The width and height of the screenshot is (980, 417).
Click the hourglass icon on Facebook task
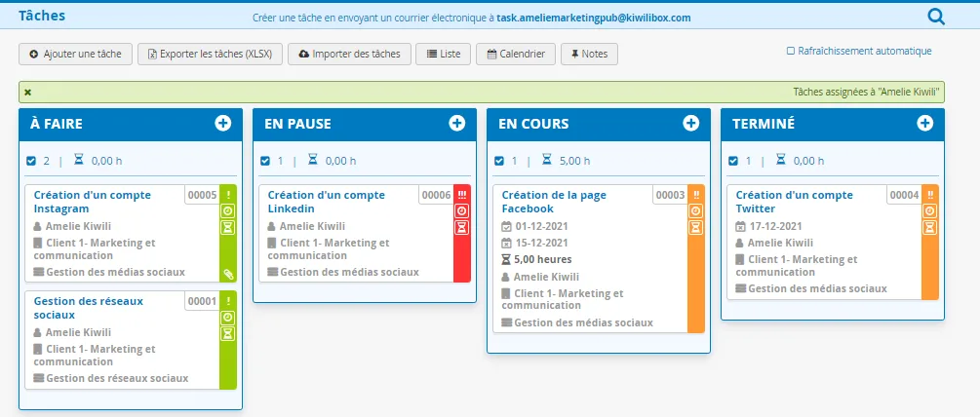695,227
